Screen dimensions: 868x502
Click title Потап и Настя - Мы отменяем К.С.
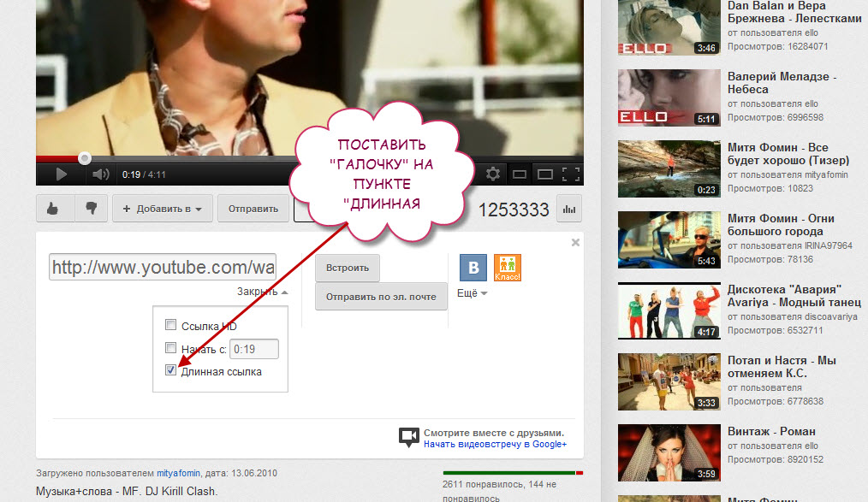click(x=782, y=367)
